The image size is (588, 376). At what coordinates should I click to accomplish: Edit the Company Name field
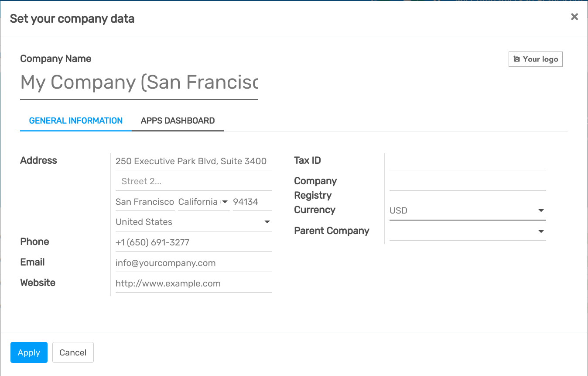pos(139,83)
